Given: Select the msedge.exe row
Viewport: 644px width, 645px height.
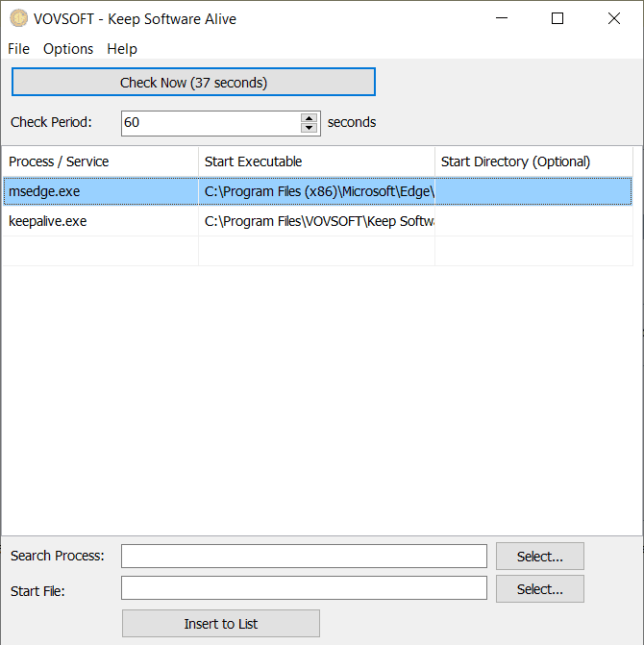Looking at the screenshot, I should tap(317, 191).
